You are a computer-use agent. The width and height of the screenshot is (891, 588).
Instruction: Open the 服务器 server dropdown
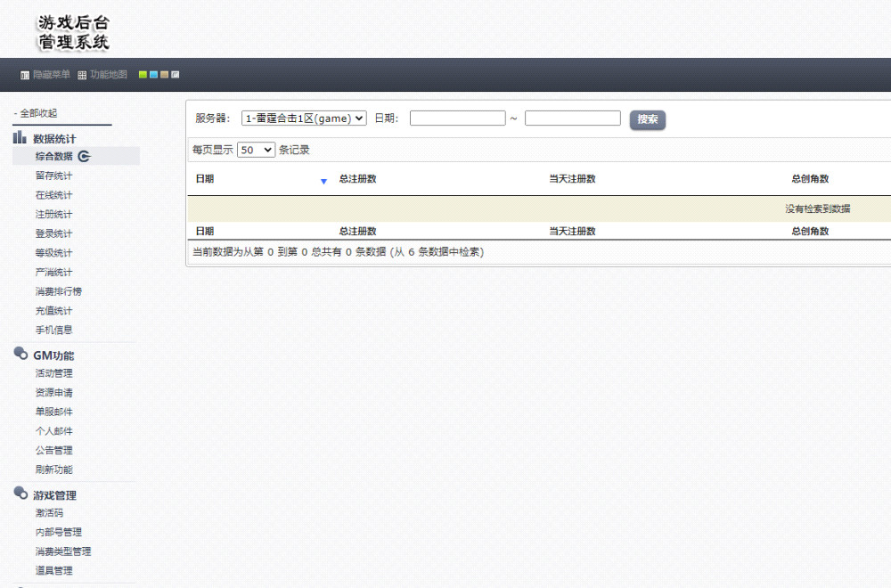tap(304, 118)
